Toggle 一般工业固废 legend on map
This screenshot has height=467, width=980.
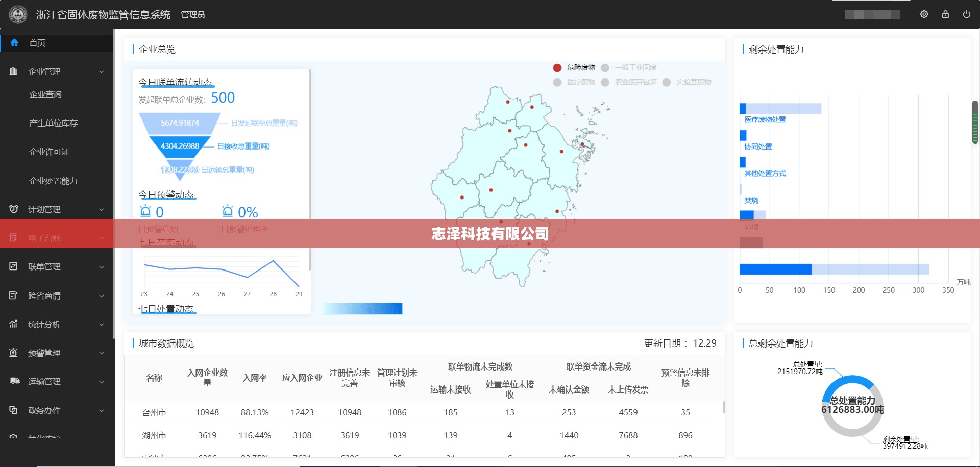tap(629, 67)
